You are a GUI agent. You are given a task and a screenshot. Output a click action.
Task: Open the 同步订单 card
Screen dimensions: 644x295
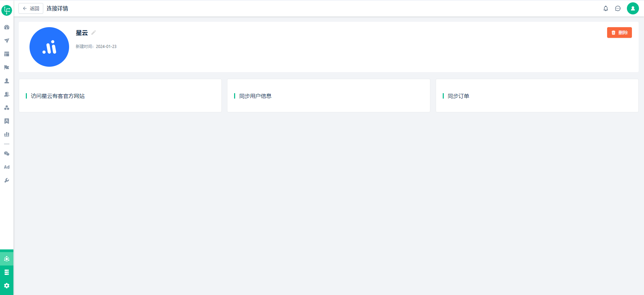[537, 96]
